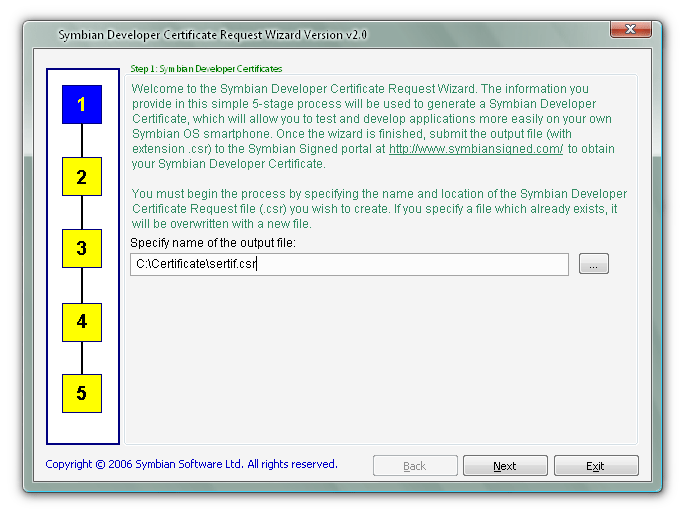The width and height of the screenshot is (682, 510).
Task: Select step 2 box in wizard sidebar
Action: point(82,177)
